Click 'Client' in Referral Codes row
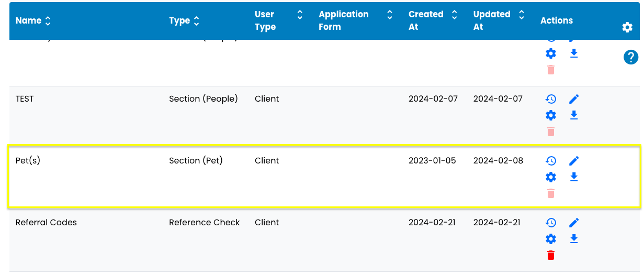644x274 pixels. pos(267,222)
